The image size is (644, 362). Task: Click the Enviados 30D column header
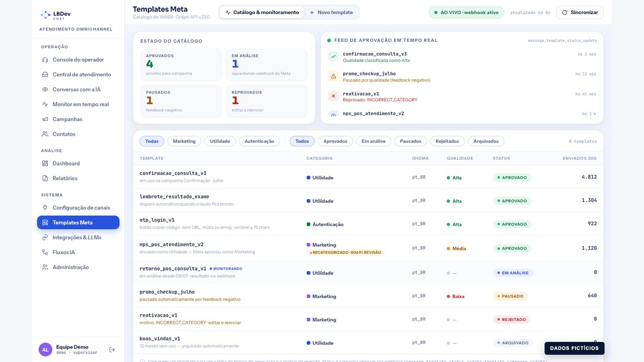tap(580, 158)
